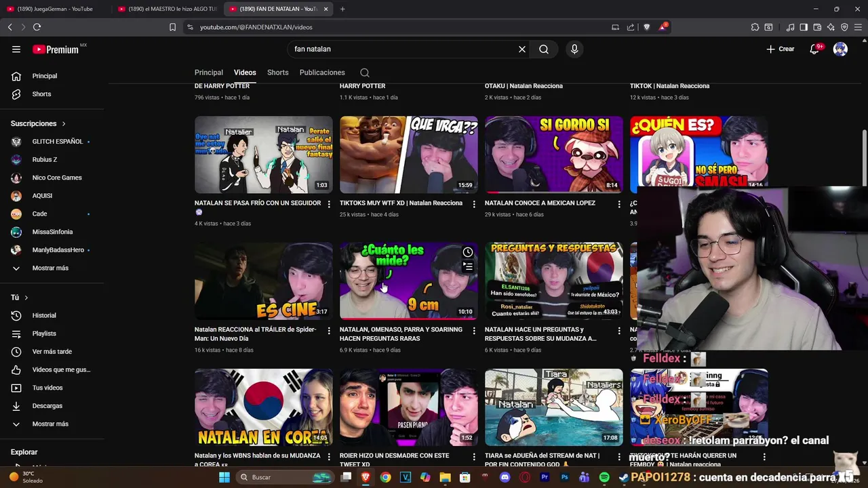Open options for TIKTOKS MUY WTF video
868x488 pixels.
[x=474, y=204]
